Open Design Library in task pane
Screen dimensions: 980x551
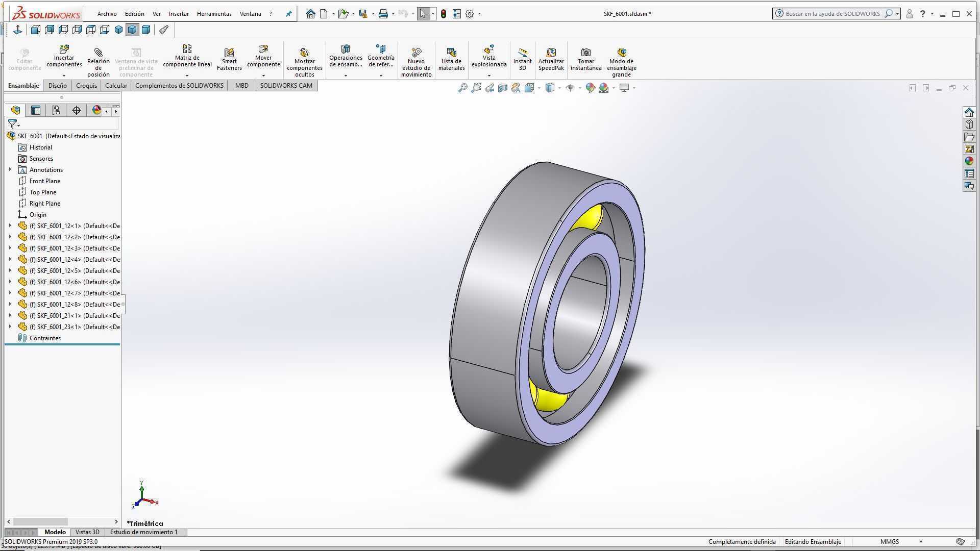[969, 124]
